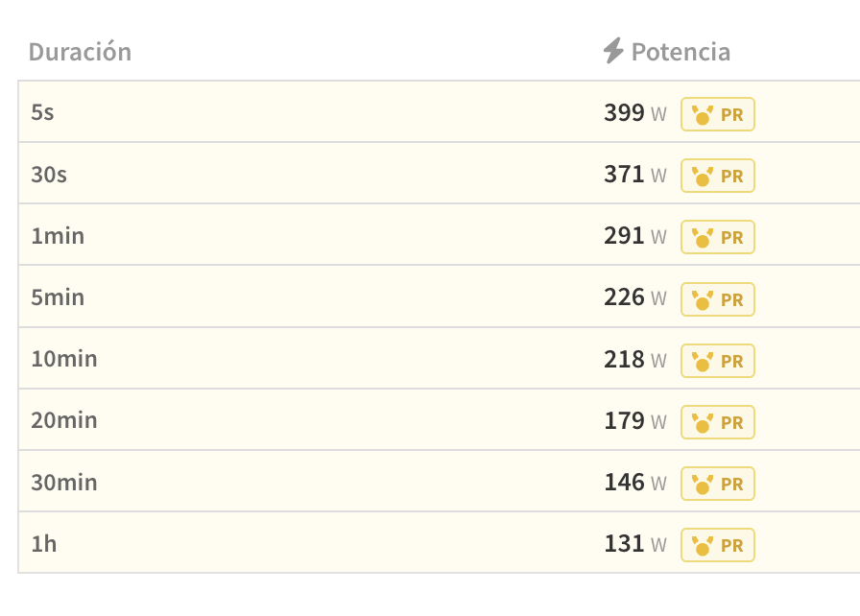The image size is (860, 616).
Task: Click the 1min duration label
Action: pos(58,236)
